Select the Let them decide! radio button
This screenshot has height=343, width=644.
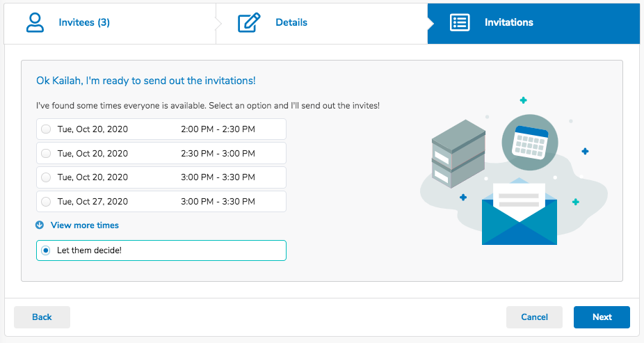[46, 250]
